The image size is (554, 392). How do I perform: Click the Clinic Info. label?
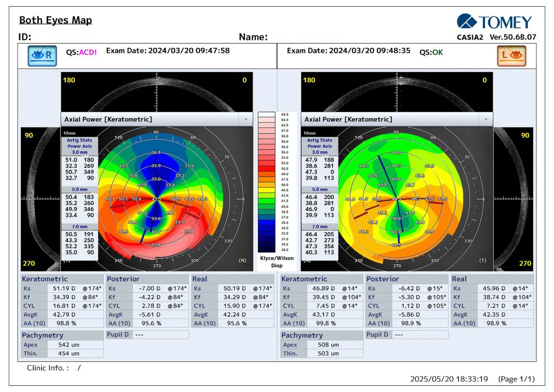tap(47, 368)
